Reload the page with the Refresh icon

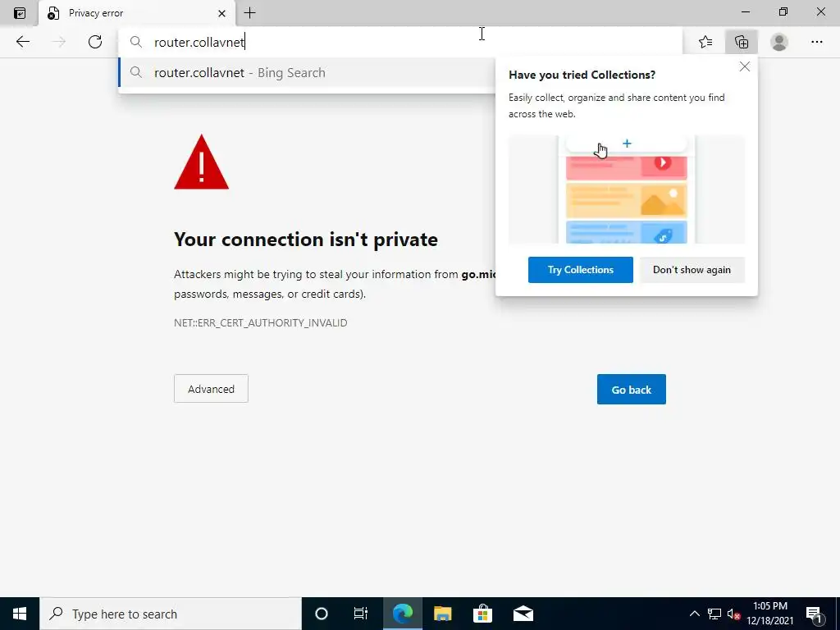coord(95,42)
